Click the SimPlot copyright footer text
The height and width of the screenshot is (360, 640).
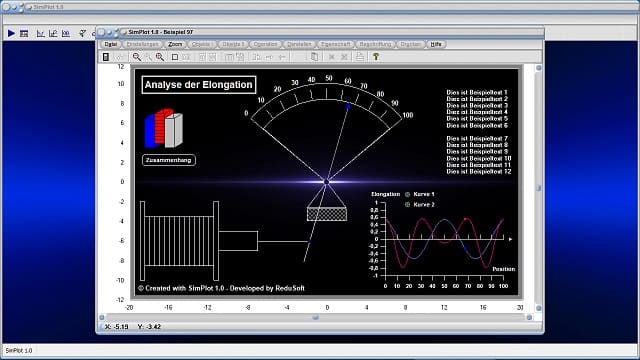(221, 288)
